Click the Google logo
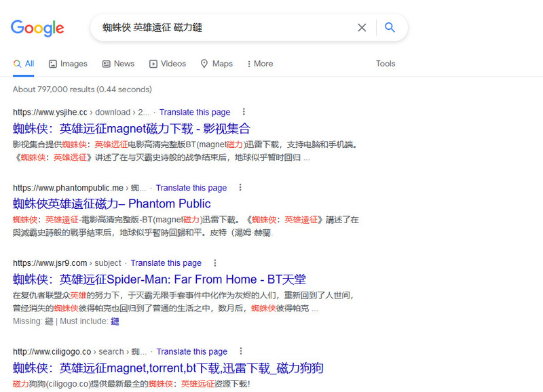Screen dimensions: 543x392 (37, 28)
